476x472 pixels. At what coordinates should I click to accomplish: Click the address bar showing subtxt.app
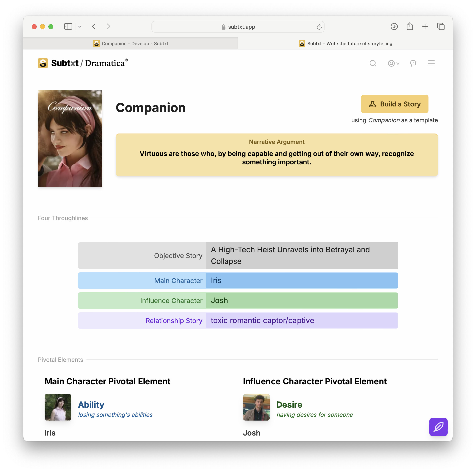[238, 27]
